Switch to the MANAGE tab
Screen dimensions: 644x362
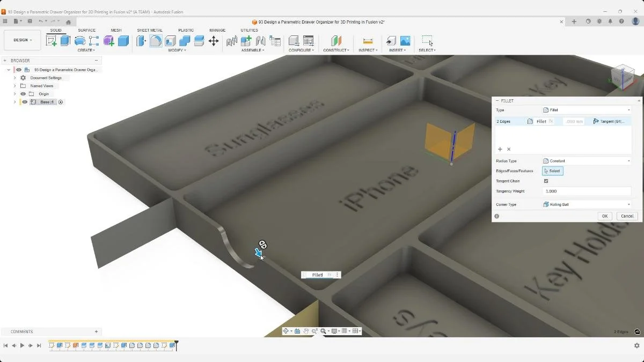tap(217, 31)
